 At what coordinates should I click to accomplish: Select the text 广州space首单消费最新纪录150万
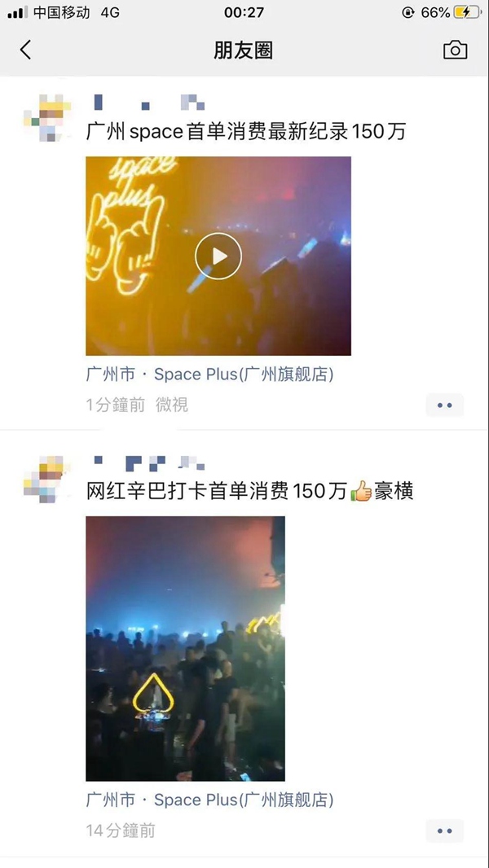pyautogui.click(x=246, y=132)
